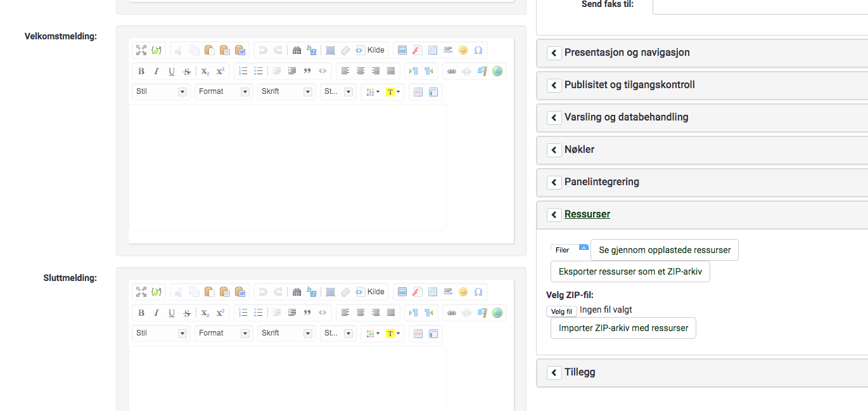868x411 pixels.
Task: Insert smiley in Velkomstmelding editor
Action: point(463,50)
